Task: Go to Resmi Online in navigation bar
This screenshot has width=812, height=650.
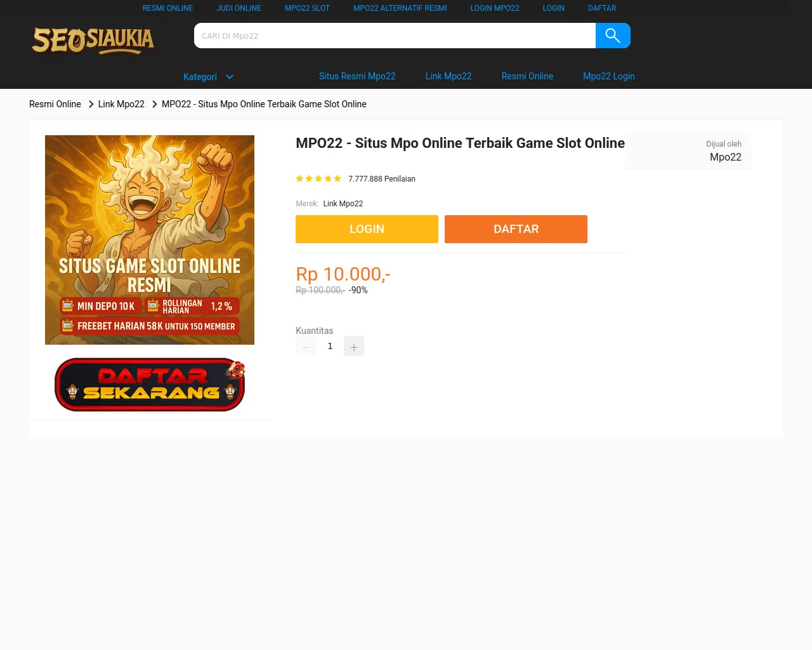Action: point(527,76)
